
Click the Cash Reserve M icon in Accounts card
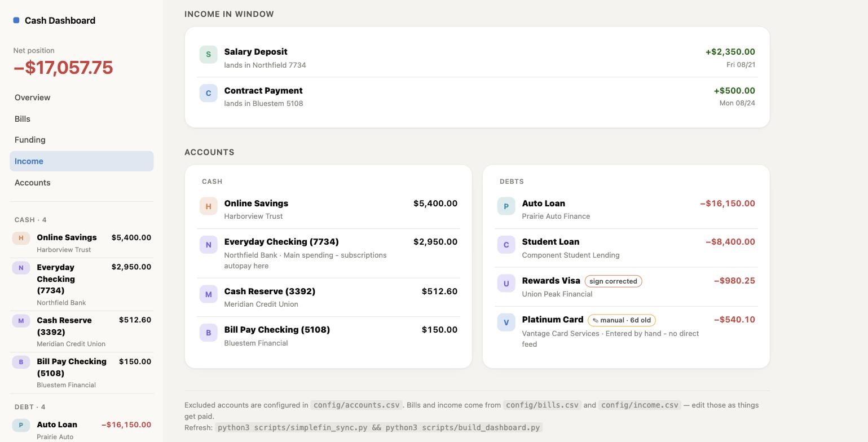pyautogui.click(x=208, y=294)
